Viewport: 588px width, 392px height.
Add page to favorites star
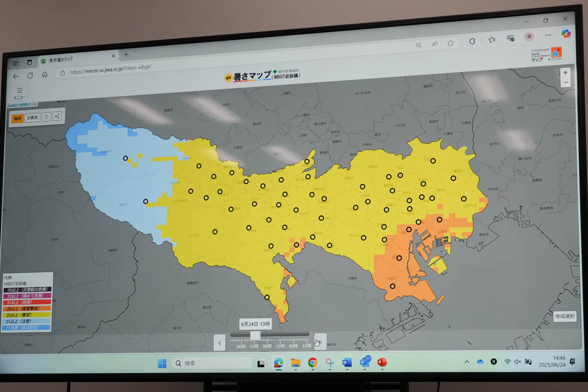tap(450, 43)
